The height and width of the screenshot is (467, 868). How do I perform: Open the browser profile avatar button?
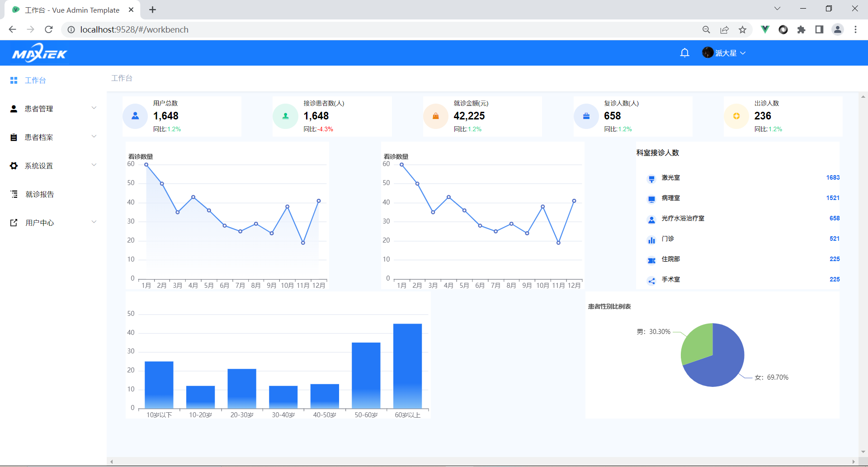pyautogui.click(x=837, y=29)
